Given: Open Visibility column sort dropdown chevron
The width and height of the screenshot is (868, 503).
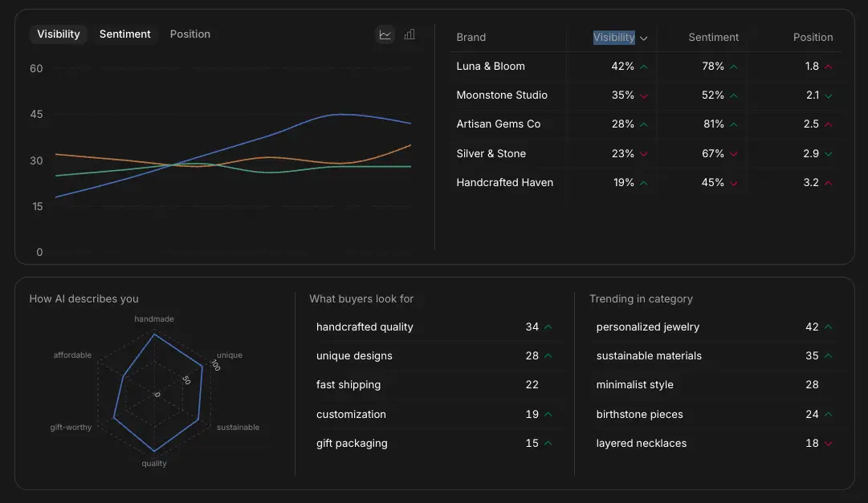Looking at the screenshot, I should click(x=644, y=38).
